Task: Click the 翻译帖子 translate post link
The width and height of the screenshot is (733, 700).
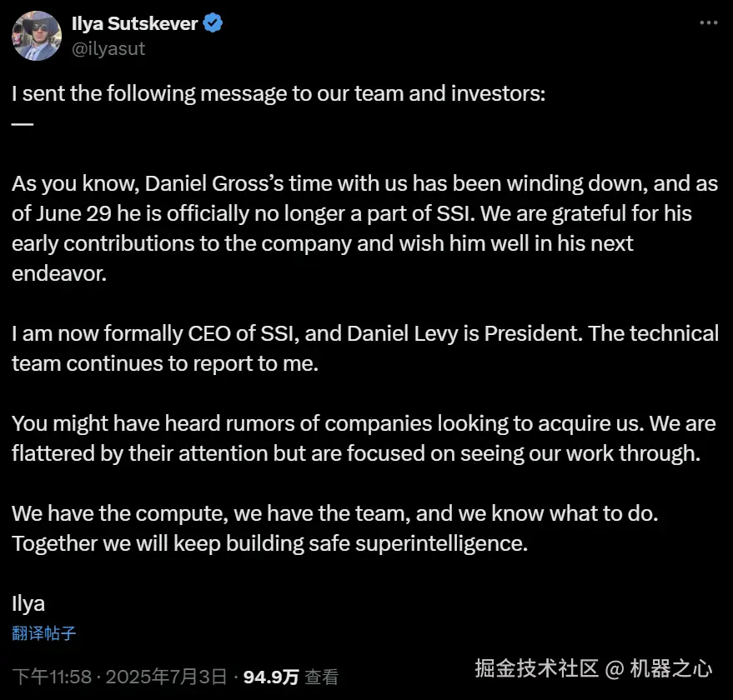Action: (44, 633)
